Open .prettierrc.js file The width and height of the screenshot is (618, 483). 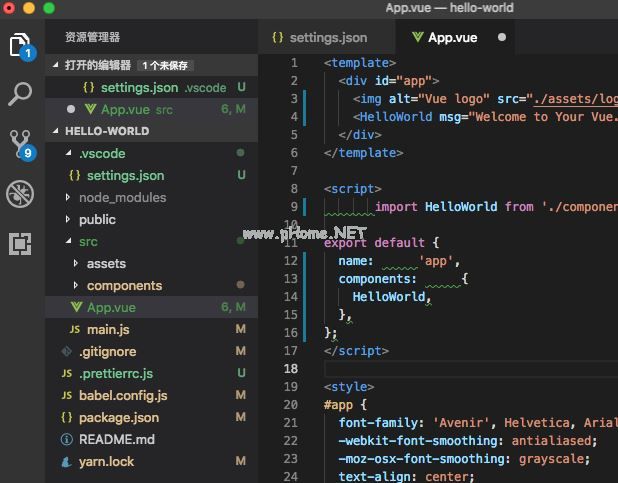point(152,373)
